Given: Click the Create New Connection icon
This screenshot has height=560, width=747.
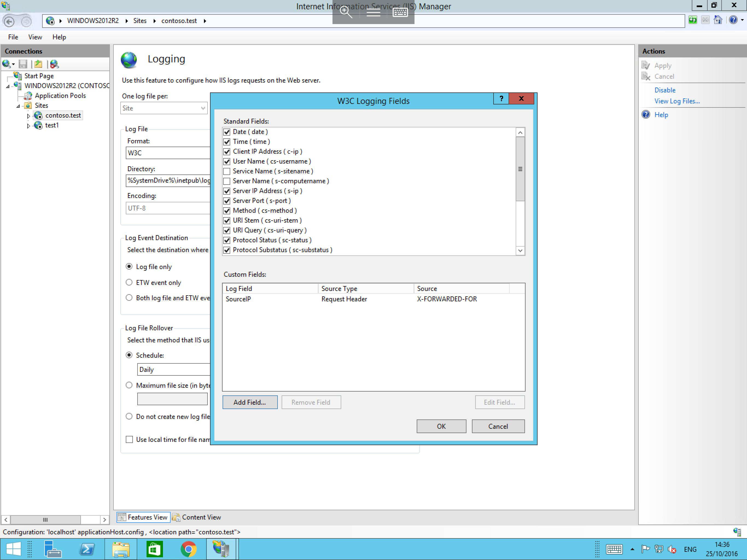Looking at the screenshot, I should click(7, 64).
